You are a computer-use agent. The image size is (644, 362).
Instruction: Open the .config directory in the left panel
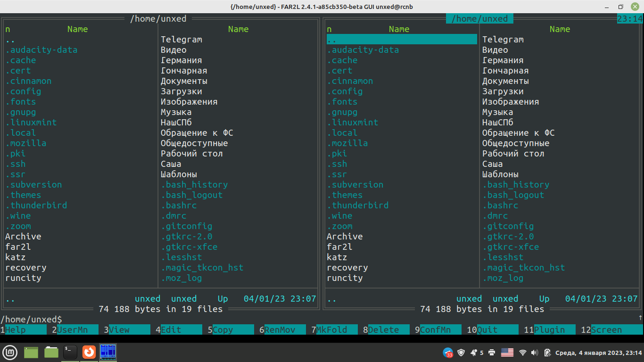click(x=24, y=91)
